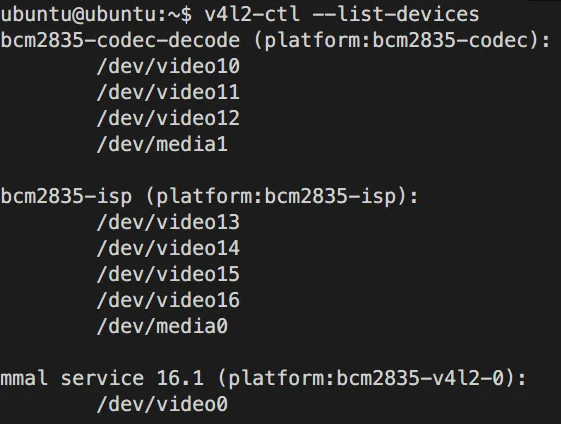Click the /dev/media0 path

162,326
